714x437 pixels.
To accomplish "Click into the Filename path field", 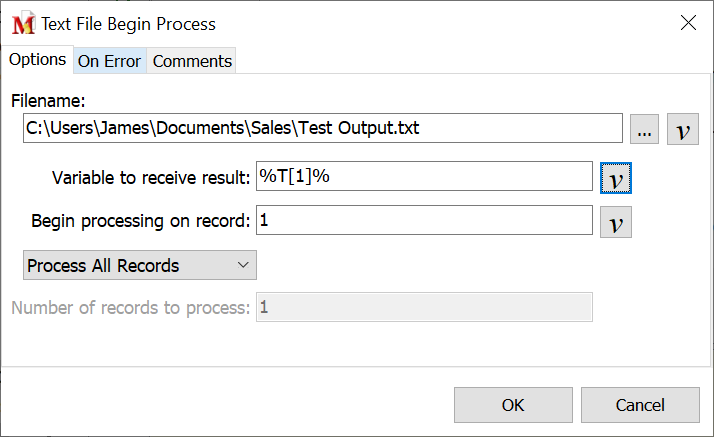I will [x=322, y=129].
